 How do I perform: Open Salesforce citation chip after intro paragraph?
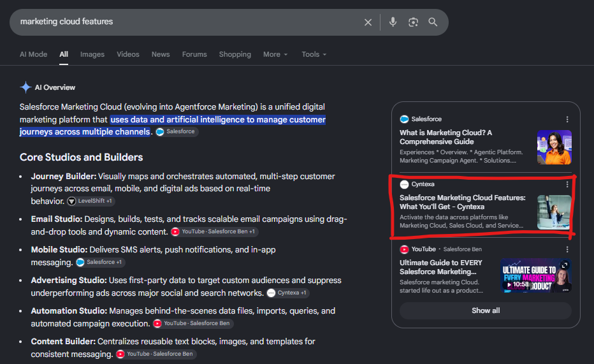(x=177, y=131)
